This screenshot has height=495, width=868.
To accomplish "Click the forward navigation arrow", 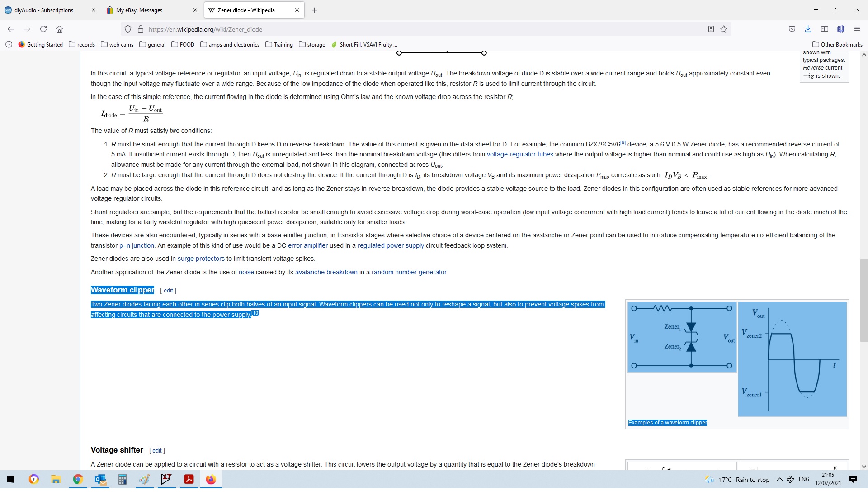I will tap(27, 29).
